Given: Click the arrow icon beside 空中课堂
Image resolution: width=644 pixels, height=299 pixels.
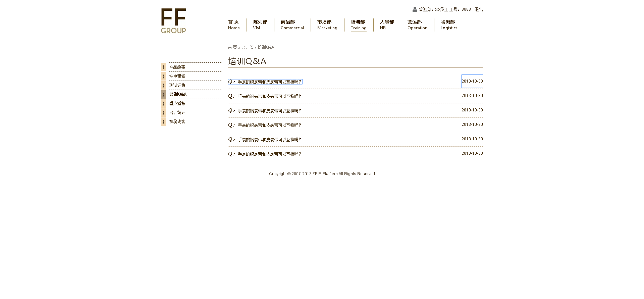Looking at the screenshot, I should tap(163, 76).
